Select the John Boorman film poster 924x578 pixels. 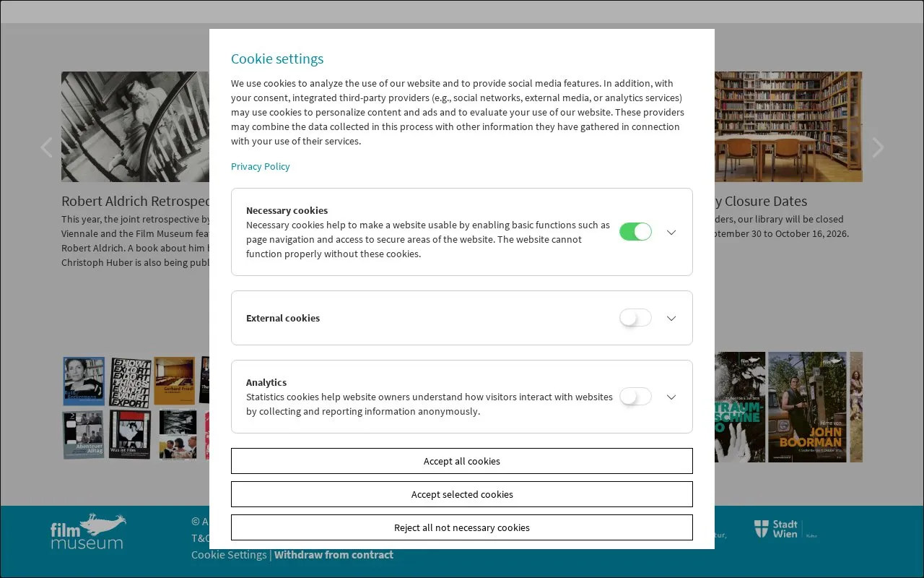click(x=807, y=407)
